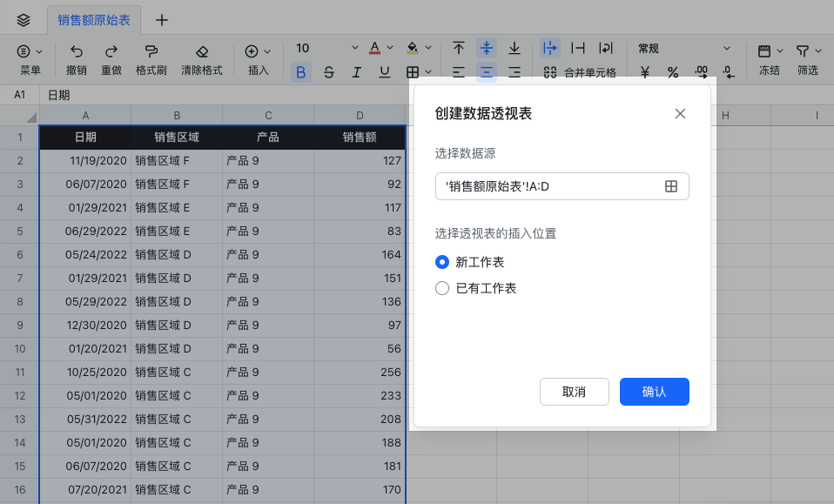834x504 pixels.
Task: Clear formatting with 清除格式 eraser
Action: 202,51
